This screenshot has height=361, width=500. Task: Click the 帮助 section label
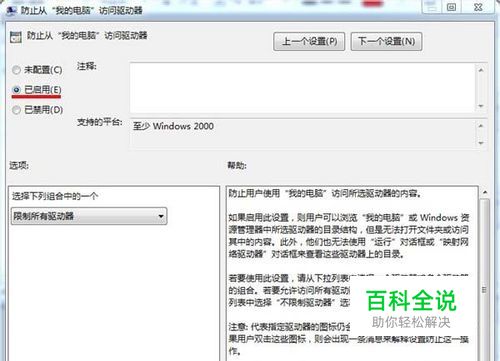[x=237, y=165]
